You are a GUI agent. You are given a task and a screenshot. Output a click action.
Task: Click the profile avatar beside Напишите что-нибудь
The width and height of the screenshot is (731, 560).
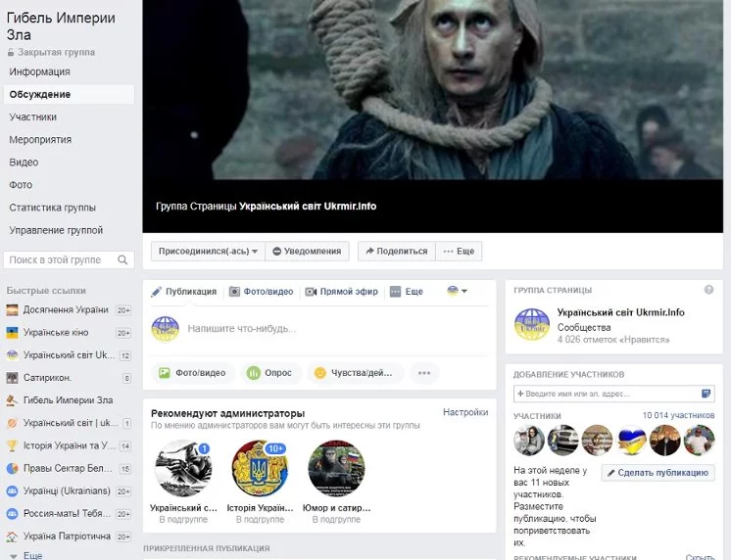click(165, 329)
